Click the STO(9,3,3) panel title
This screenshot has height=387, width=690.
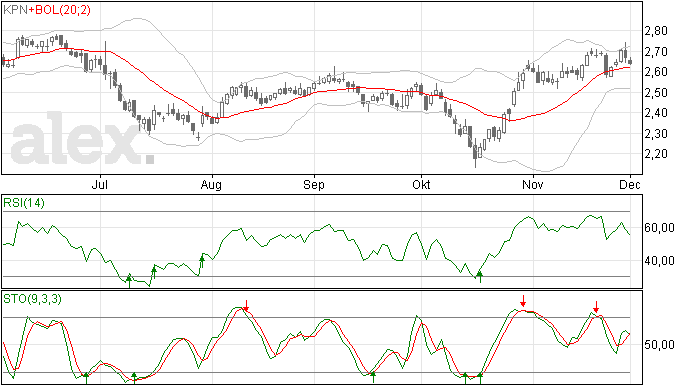click(33, 299)
